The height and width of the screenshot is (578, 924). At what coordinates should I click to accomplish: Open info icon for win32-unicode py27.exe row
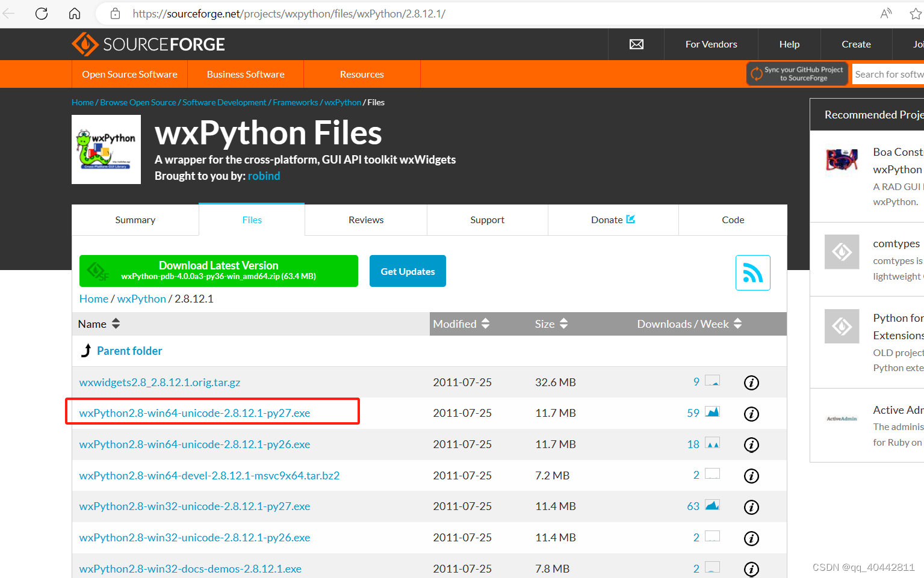click(751, 507)
